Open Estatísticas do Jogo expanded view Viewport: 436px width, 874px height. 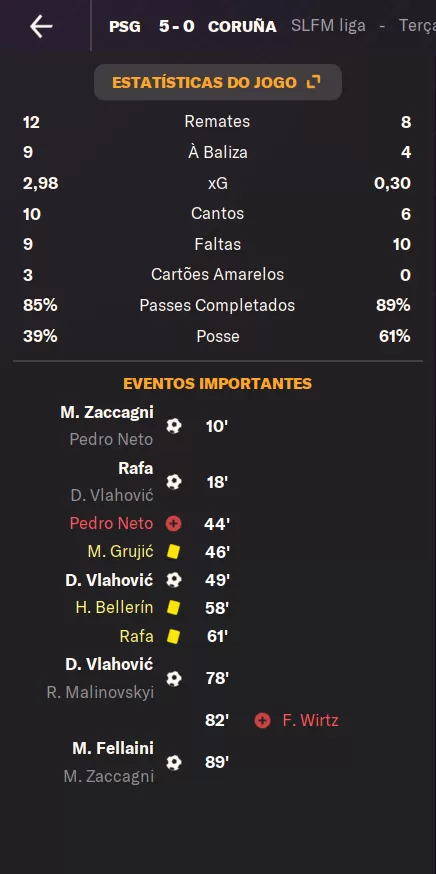pos(217,82)
